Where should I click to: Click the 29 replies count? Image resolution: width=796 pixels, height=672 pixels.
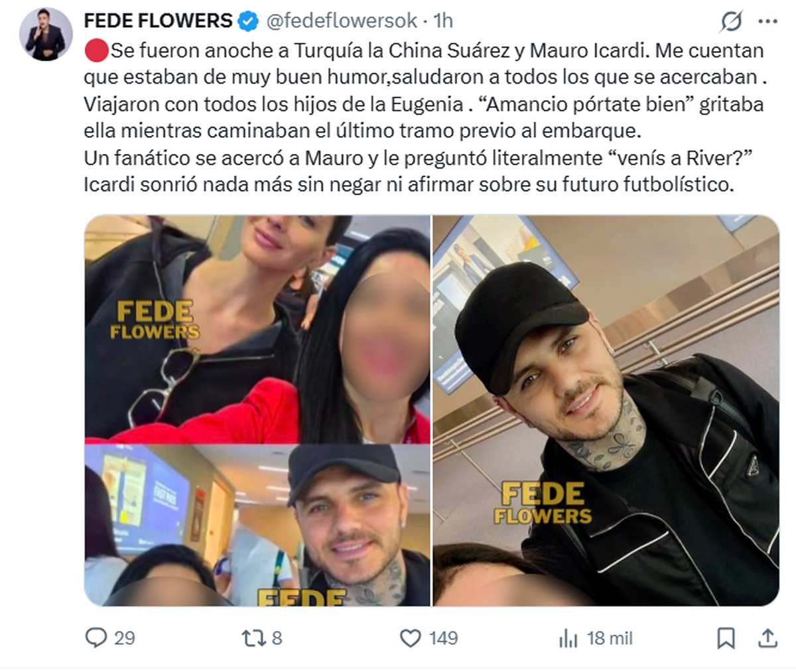tap(125, 638)
